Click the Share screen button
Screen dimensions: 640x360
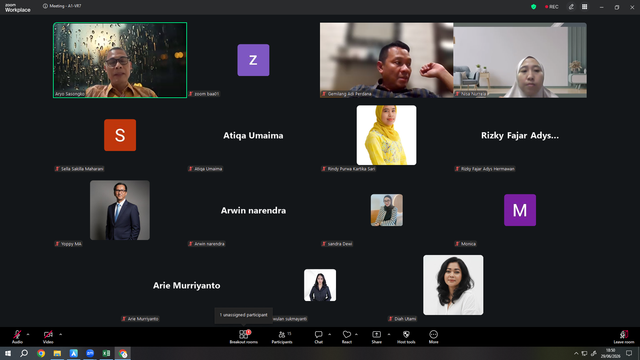pos(376,337)
